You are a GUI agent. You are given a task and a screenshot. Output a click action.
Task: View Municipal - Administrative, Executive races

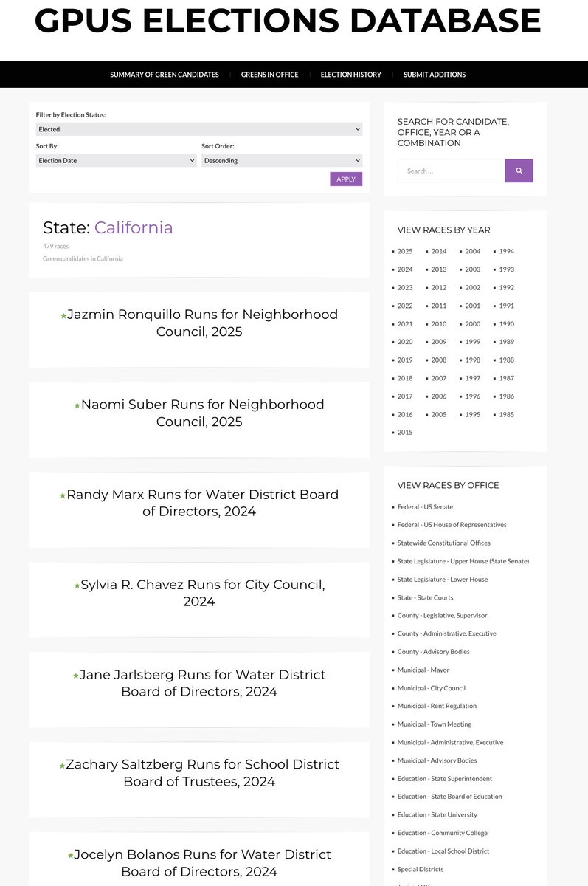coord(451,742)
